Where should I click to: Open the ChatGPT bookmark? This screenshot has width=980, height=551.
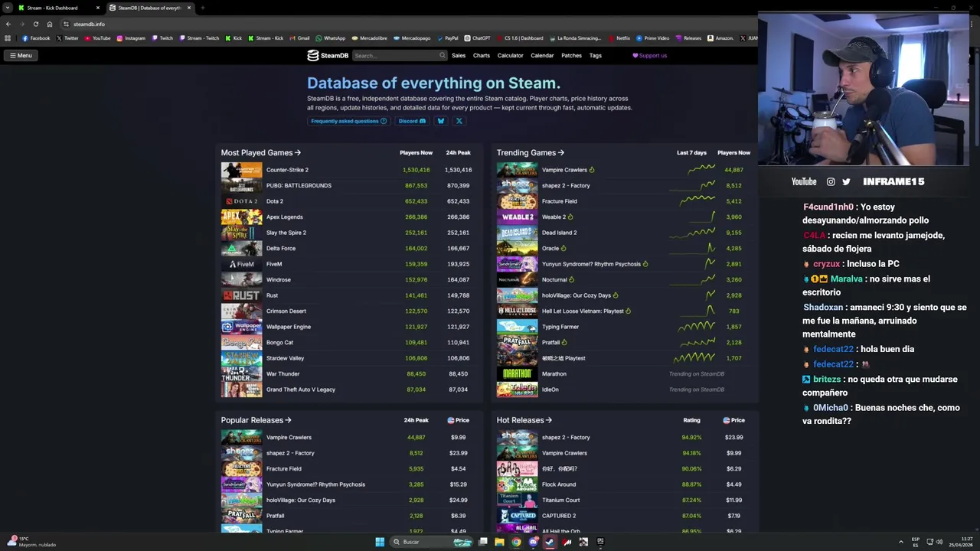tap(477, 38)
